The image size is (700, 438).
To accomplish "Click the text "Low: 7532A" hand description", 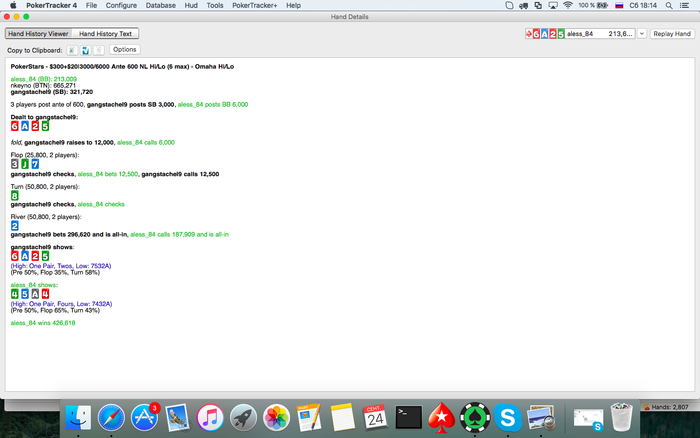I will 93,266.
